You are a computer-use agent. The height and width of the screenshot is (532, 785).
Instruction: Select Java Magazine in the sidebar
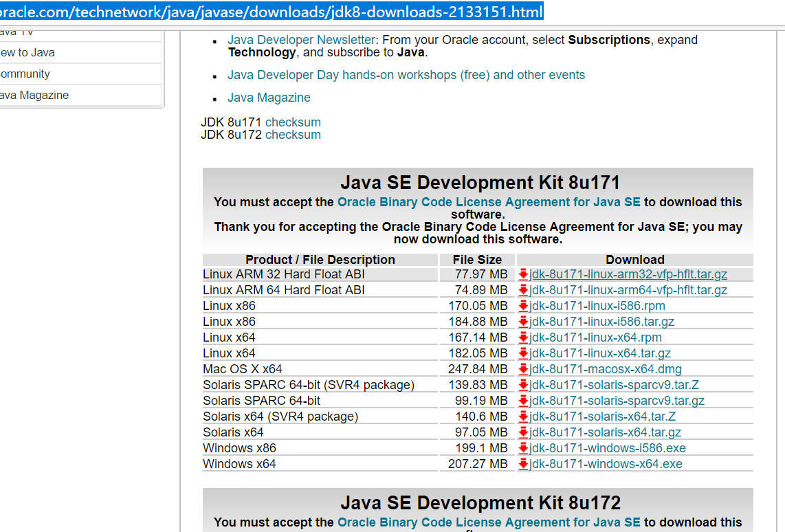pos(80,95)
